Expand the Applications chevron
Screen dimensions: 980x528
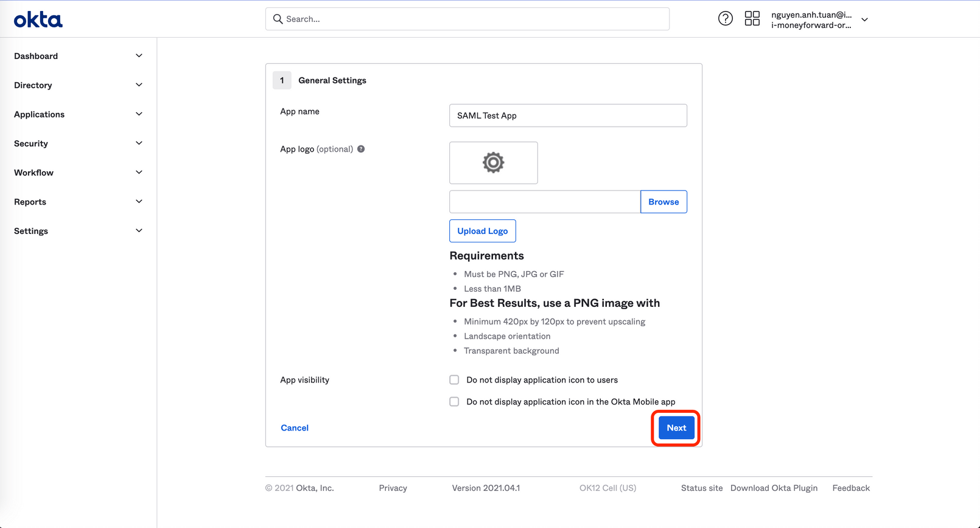click(x=139, y=114)
